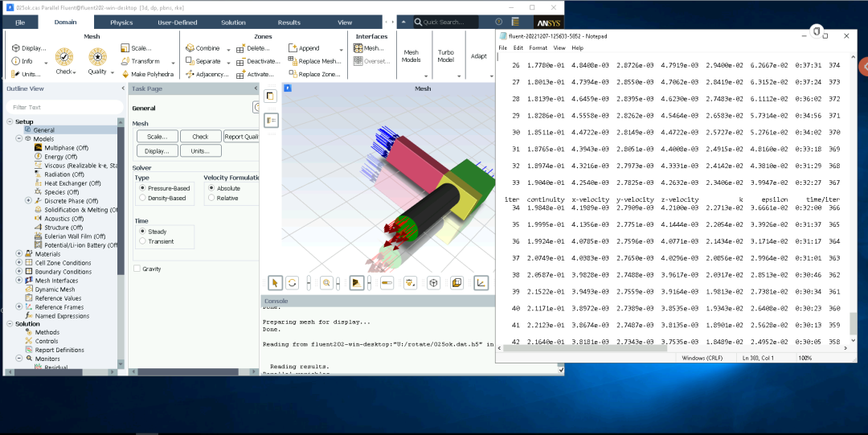The image size is (868, 435).
Task: Click the Report Quality button
Action: pyautogui.click(x=241, y=137)
